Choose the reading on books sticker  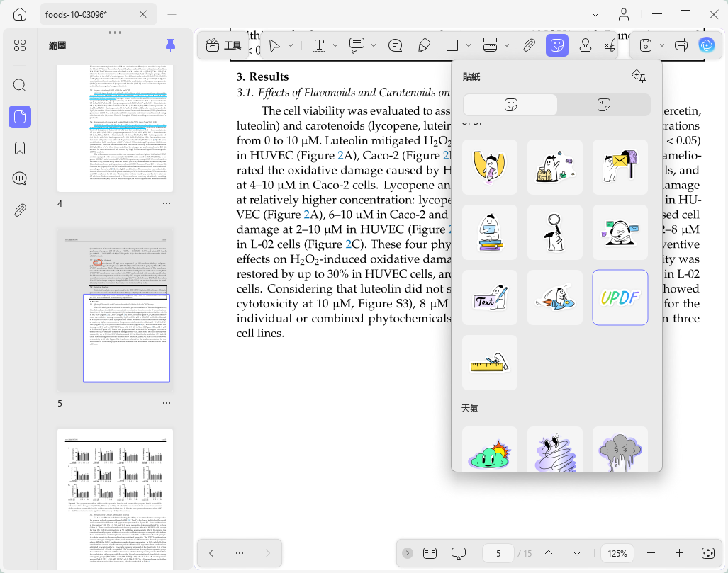click(x=490, y=232)
